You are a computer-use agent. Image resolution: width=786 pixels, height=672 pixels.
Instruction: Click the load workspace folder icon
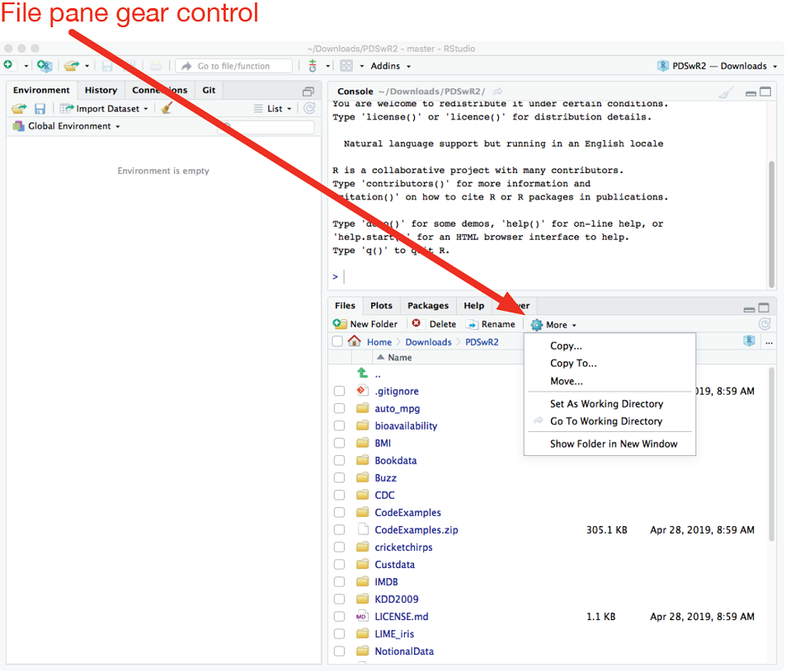(18, 108)
